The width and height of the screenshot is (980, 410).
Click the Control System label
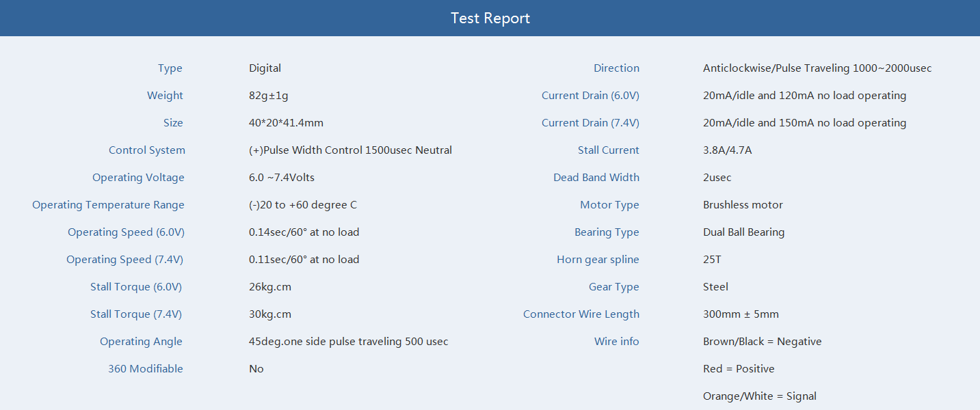[x=147, y=150]
